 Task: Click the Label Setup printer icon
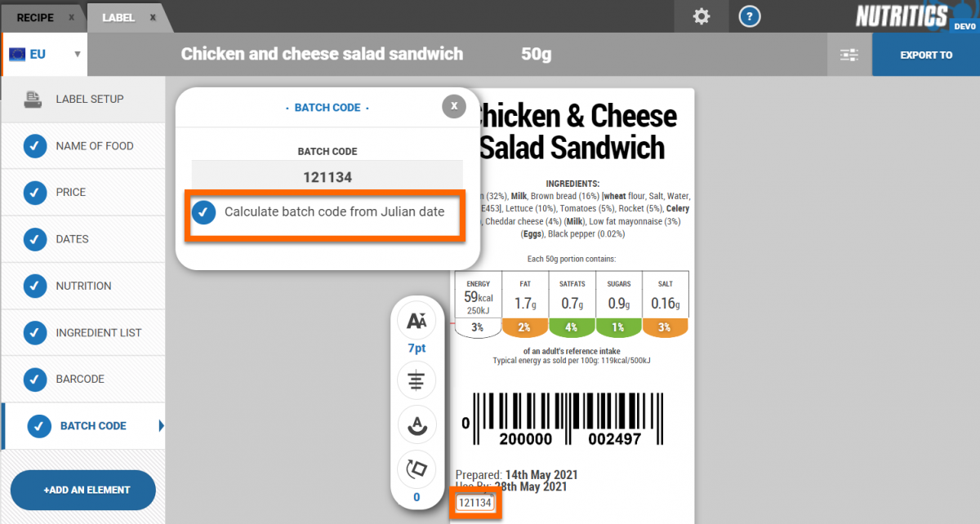33,100
